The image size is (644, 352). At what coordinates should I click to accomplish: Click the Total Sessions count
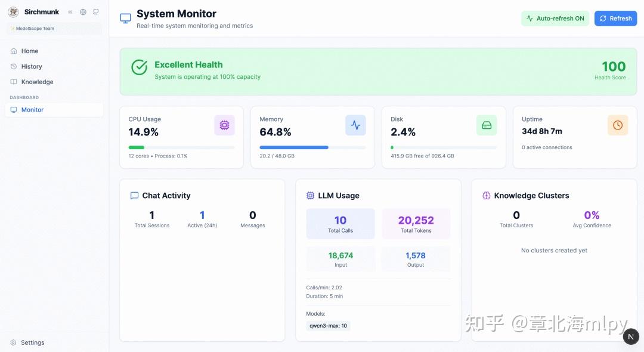tap(152, 215)
